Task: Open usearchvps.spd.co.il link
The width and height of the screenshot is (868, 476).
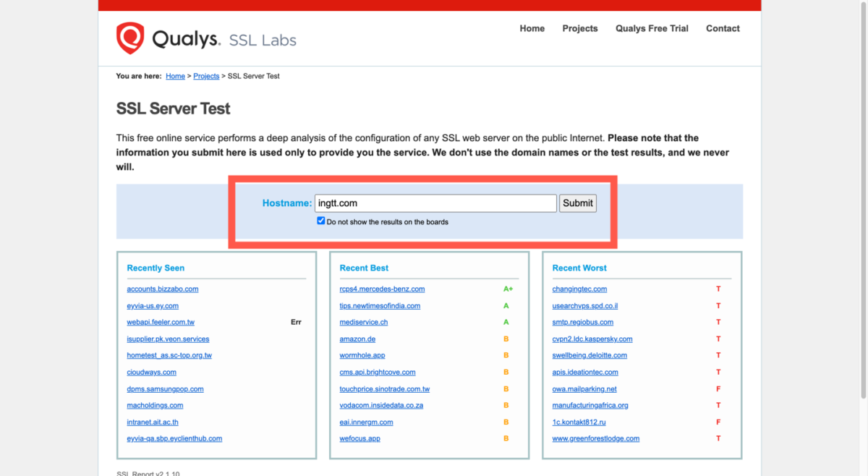Action: click(x=584, y=305)
